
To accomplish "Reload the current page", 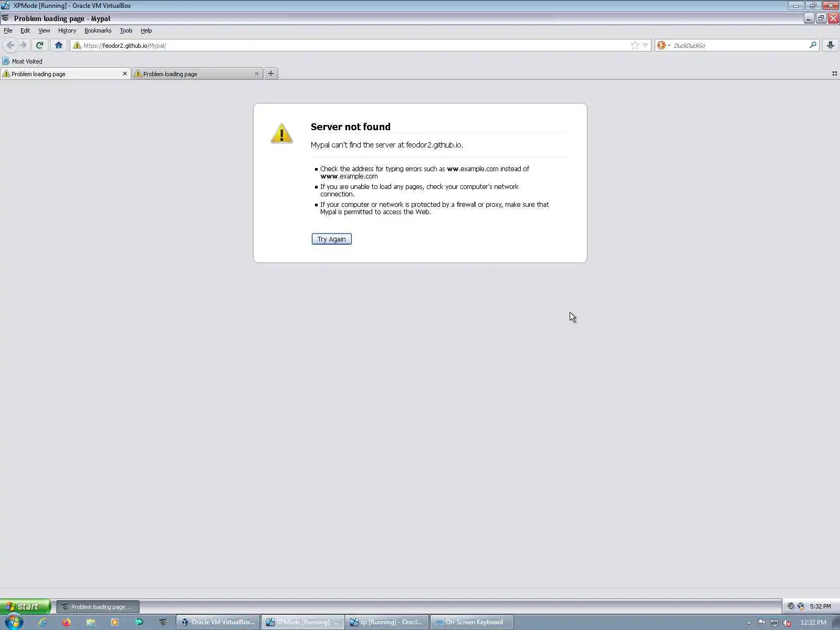I will click(39, 45).
